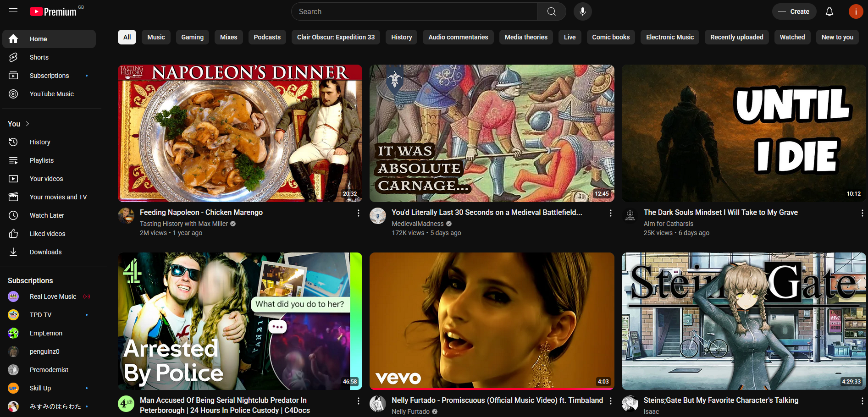Open MedievalMadness channel avatar

coord(378,216)
